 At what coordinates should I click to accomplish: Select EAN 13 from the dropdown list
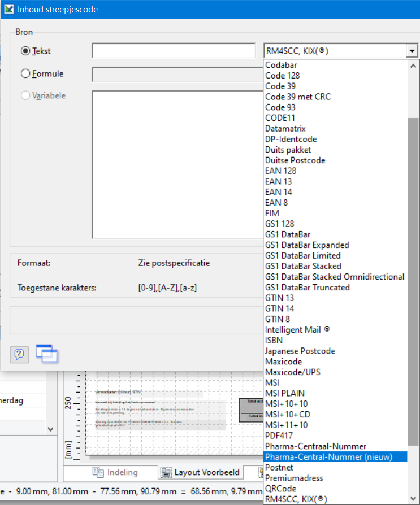pos(278,181)
